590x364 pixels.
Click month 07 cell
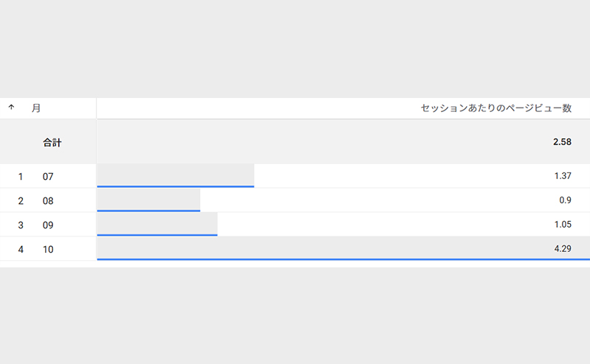click(48, 177)
